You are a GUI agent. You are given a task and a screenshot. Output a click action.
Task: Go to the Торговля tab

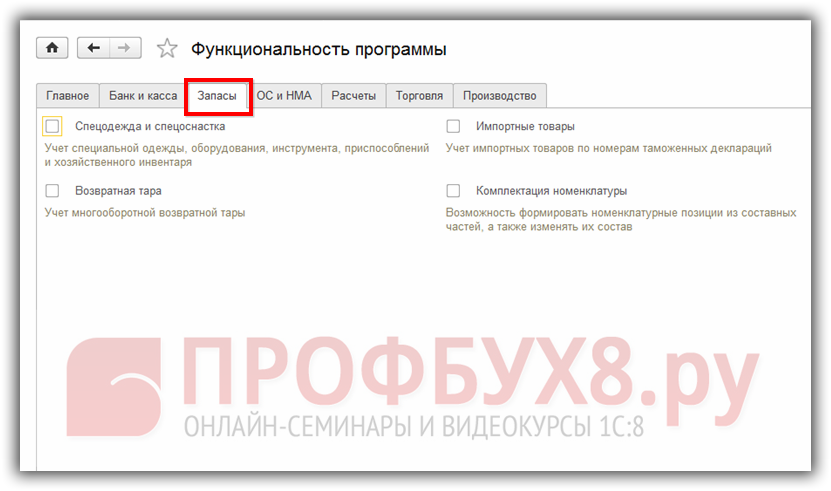pos(419,96)
